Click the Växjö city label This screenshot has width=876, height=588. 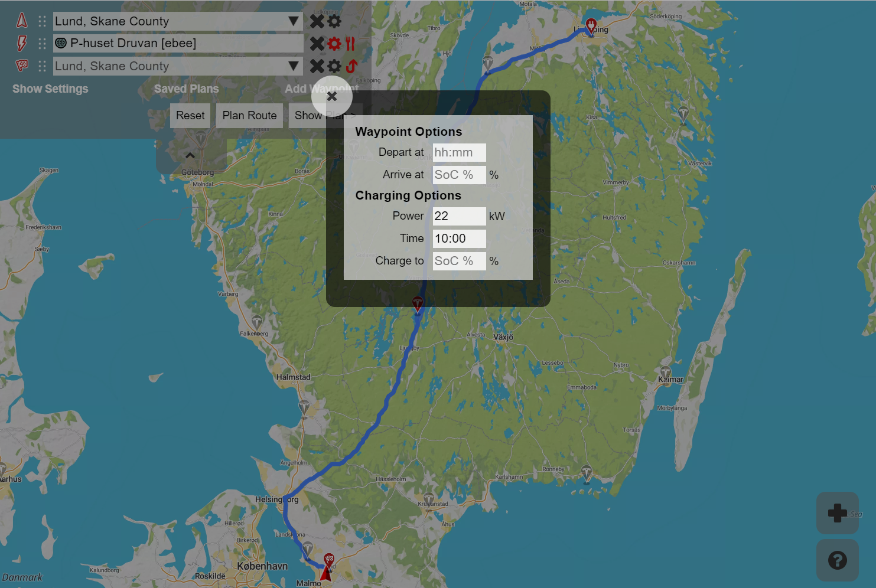click(503, 337)
